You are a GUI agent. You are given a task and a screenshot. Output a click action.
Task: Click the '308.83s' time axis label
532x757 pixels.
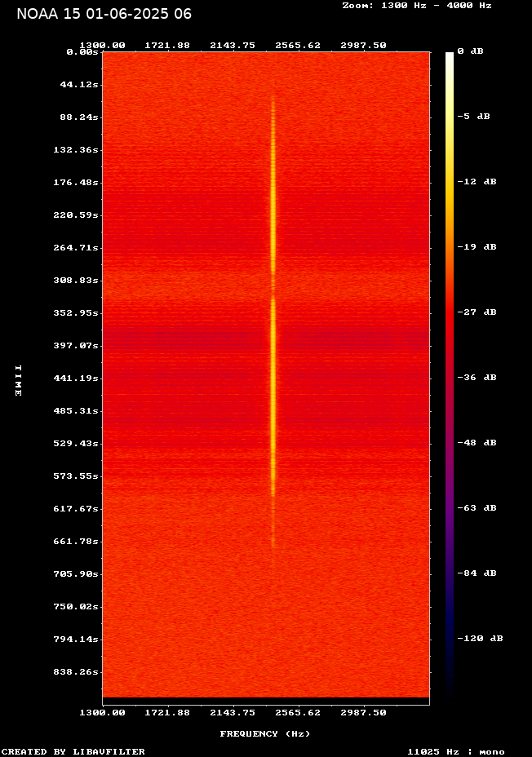pos(76,281)
